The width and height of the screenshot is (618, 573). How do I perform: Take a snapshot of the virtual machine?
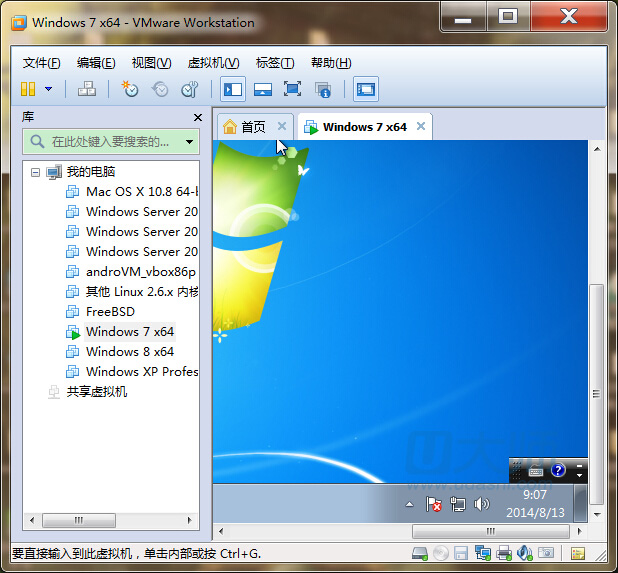tap(130, 89)
